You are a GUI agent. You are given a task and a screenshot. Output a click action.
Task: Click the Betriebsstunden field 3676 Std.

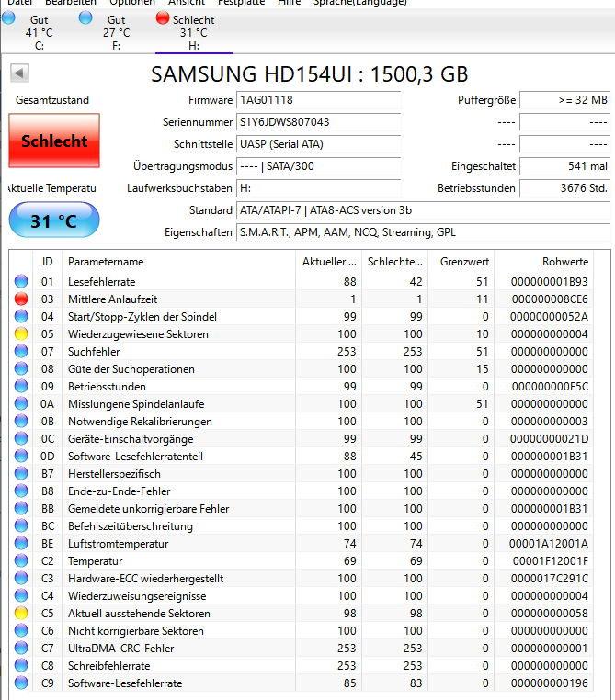point(565,188)
